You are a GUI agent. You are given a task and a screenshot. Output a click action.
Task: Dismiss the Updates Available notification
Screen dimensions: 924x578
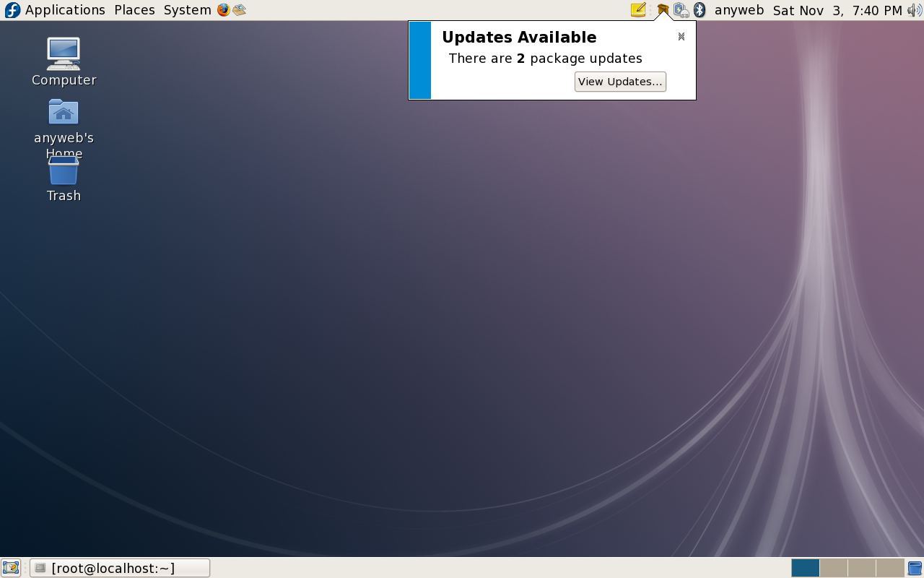681,37
